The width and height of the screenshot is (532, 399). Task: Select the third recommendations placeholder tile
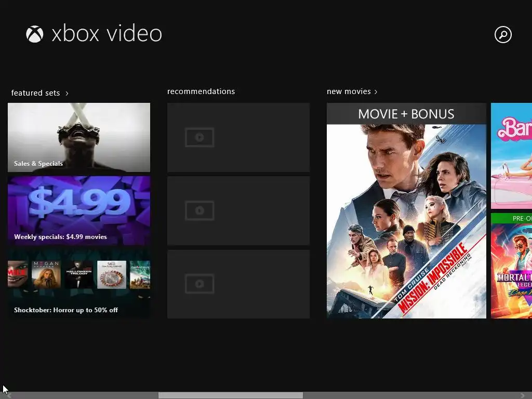pos(238,284)
